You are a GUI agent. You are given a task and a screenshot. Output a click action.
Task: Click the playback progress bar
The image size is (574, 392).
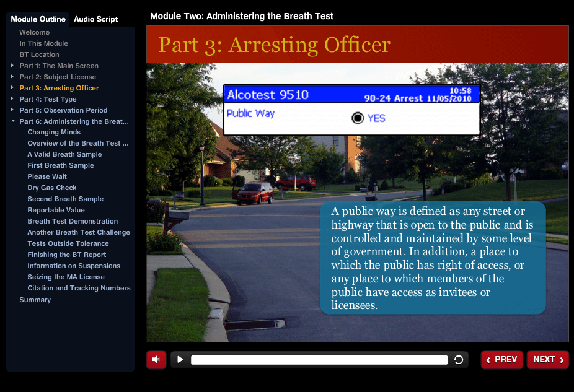319,360
